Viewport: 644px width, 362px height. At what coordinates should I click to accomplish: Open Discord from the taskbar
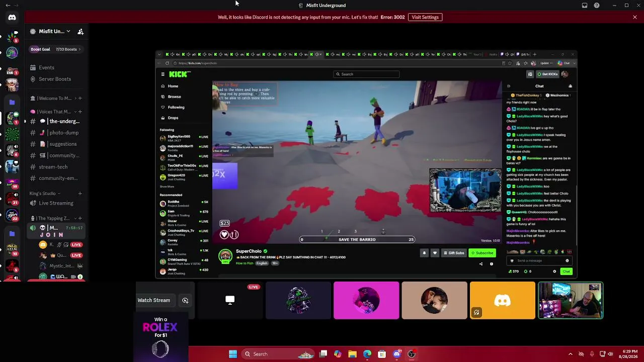point(396,354)
